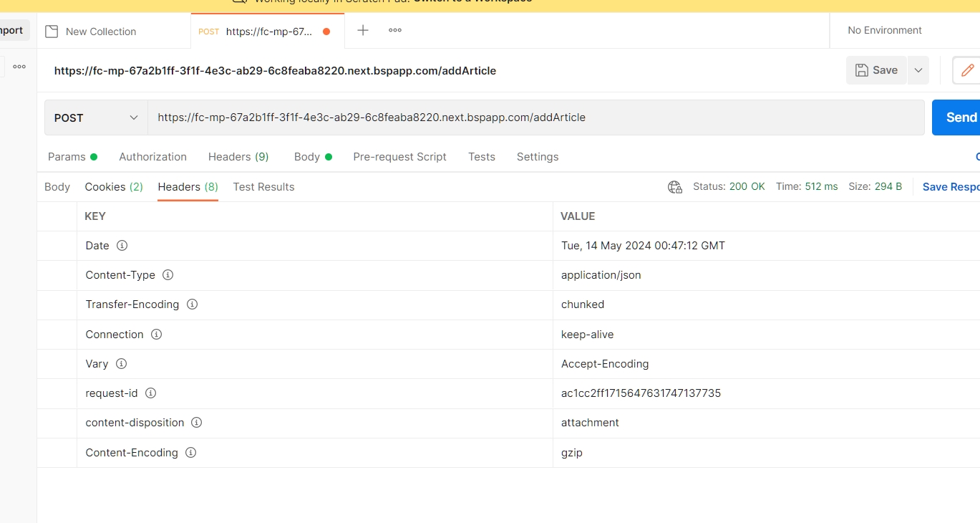Click the KEY column header
Image resolution: width=980 pixels, height=523 pixels.
click(x=95, y=216)
